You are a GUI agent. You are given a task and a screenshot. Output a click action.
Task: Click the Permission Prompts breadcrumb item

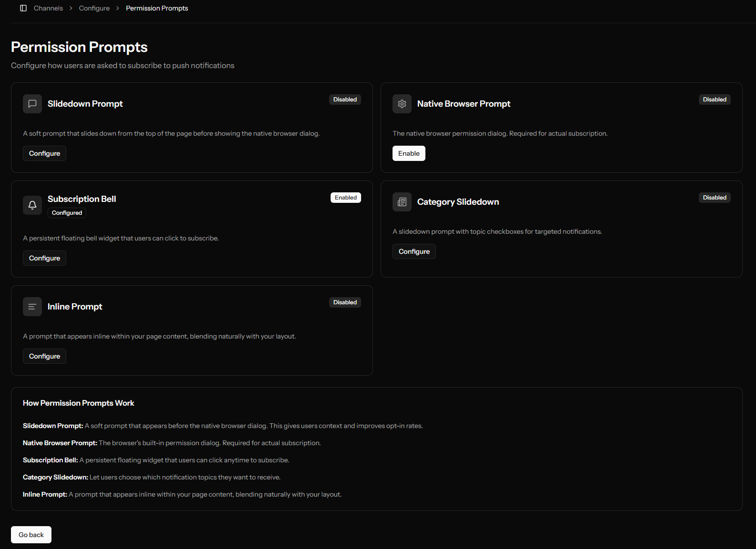pos(157,8)
